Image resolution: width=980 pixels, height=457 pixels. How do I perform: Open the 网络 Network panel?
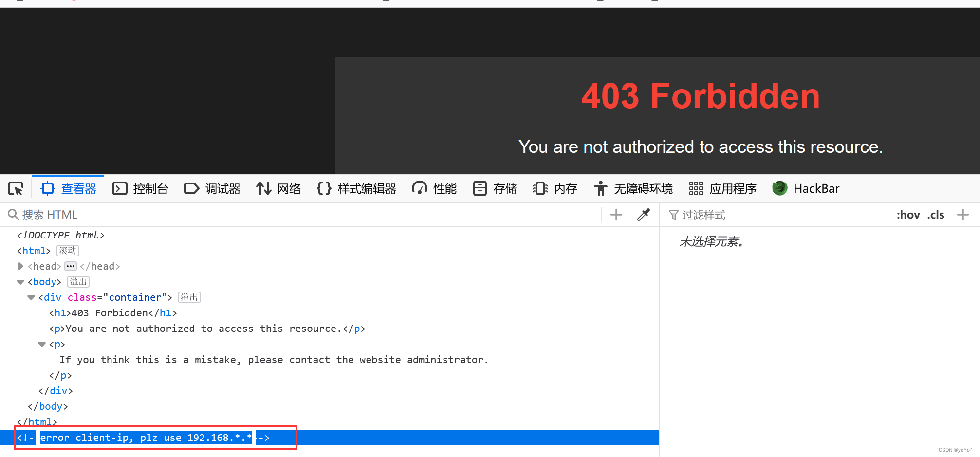coord(278,188)
